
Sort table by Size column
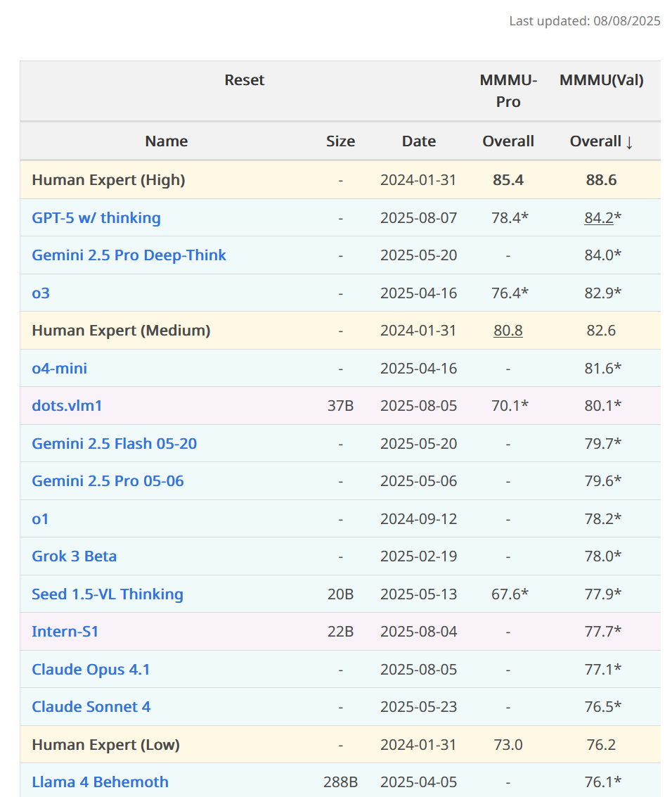340,141
